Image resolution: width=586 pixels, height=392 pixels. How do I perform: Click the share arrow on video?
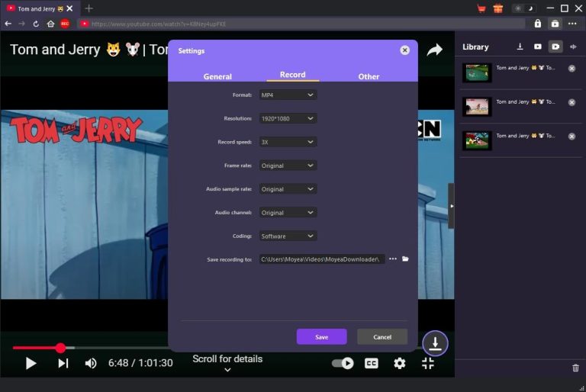pos(434,50)
